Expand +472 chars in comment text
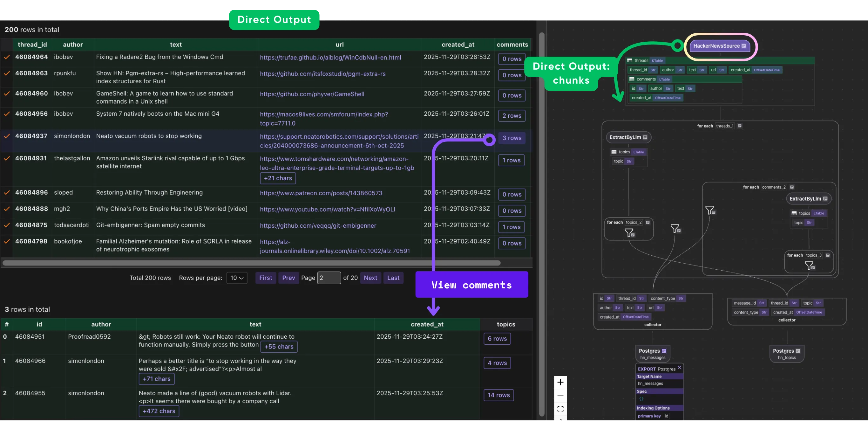Viewport: 868px width, 421px height. click(x=159, y=411)
